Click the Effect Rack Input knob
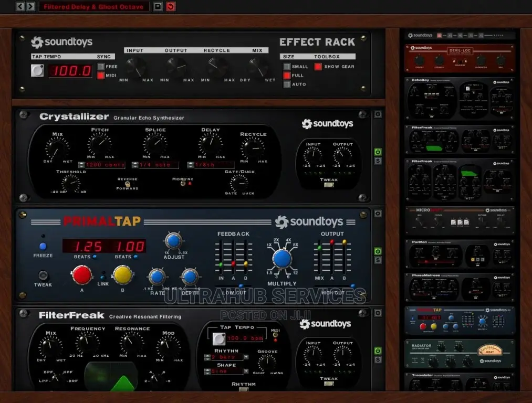Screen dimensions: 532x403 pos(135,67)
